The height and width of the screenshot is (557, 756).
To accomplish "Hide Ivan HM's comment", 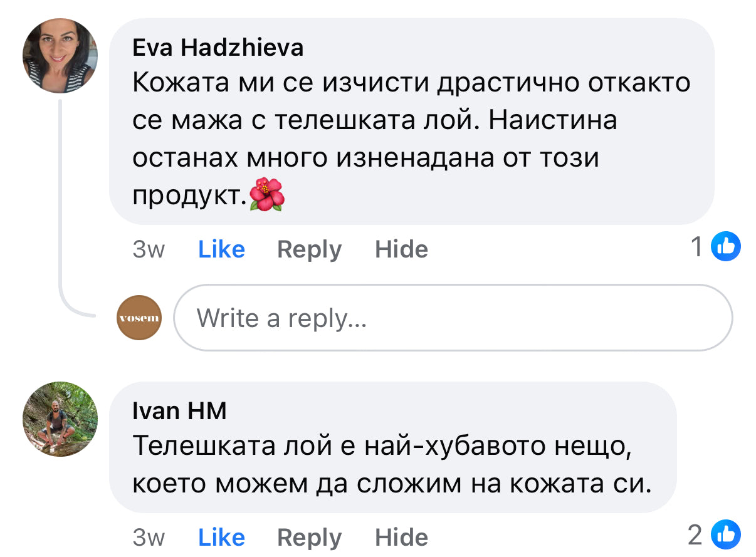I will tap(401, 538).
